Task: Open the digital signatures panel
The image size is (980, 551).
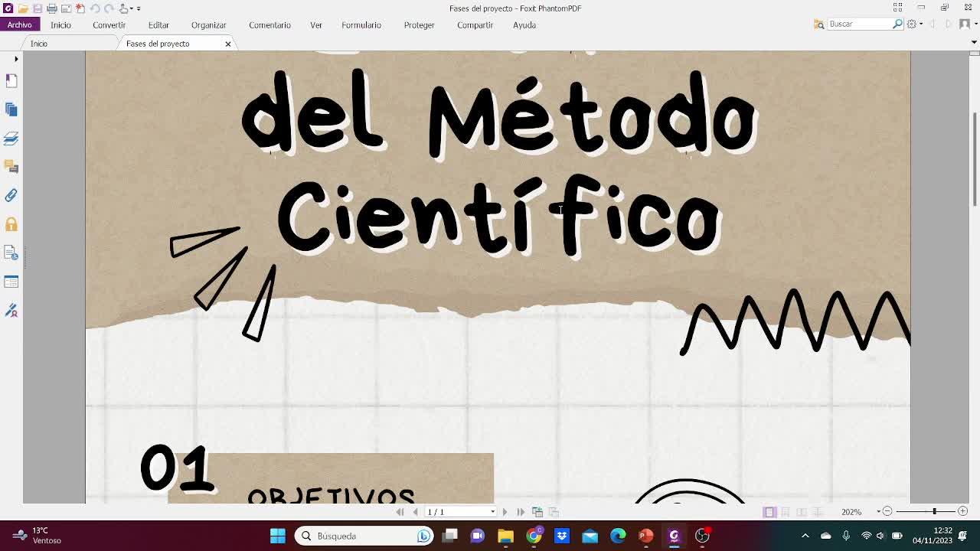Action: point(11,311)
